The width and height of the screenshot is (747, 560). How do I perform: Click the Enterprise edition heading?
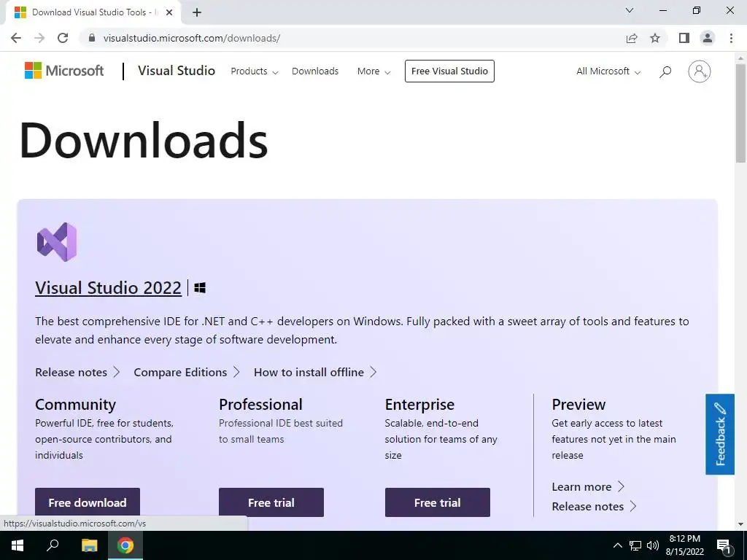pos(419,404)
